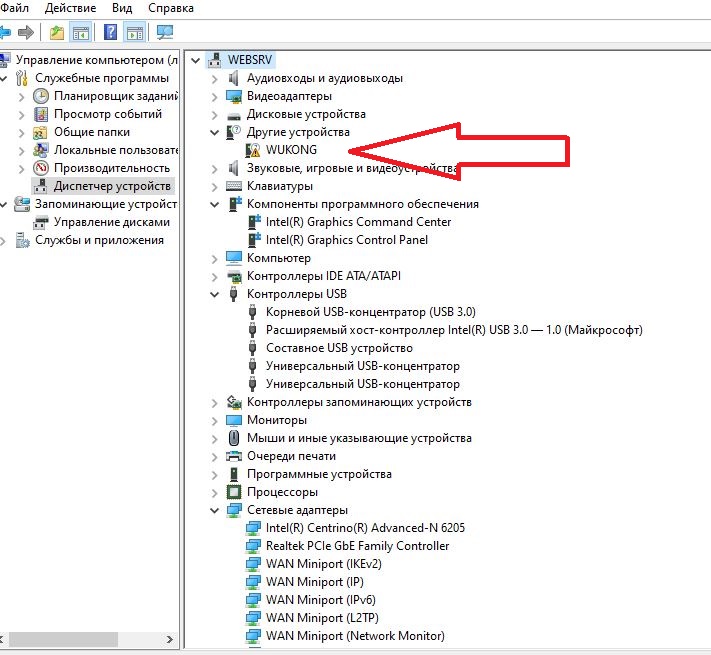This screenshot has width=711, height=655.
Task: Click the Контроллеры IDE ATA/ATAPI icon
Action: coord(234,276)
